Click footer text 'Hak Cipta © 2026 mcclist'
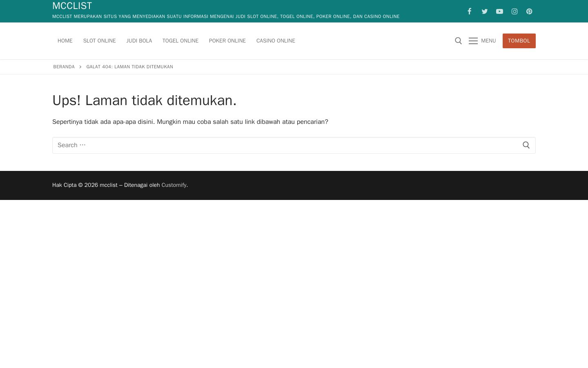Image resolution: width=588 pixels, height=368 pixels. coord(85,185)
